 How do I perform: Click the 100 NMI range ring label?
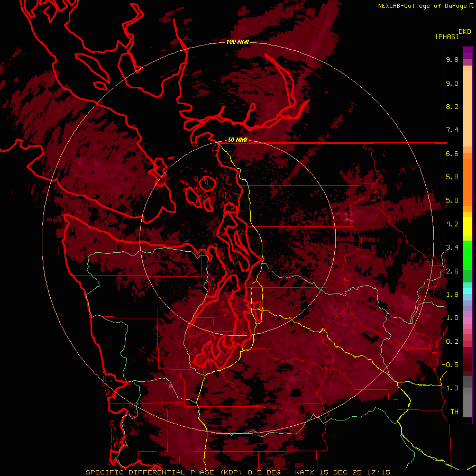[237, 42]
